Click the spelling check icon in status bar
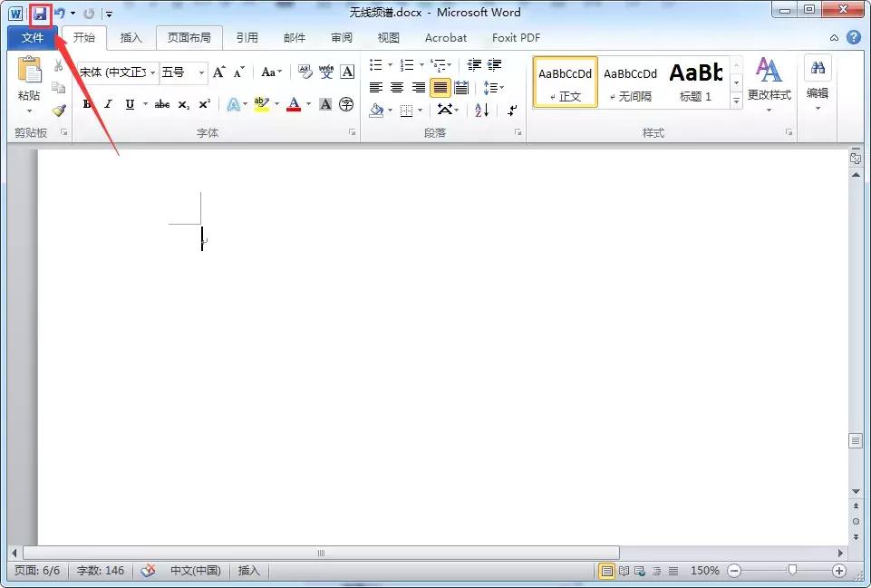871x588 pixels. pos(149,571)
